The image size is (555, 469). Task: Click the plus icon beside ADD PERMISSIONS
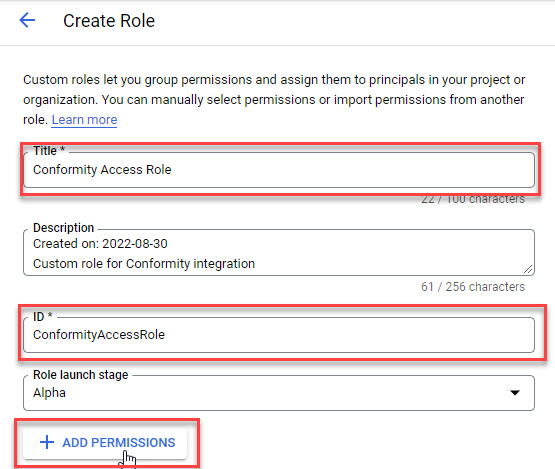[47, 442]
